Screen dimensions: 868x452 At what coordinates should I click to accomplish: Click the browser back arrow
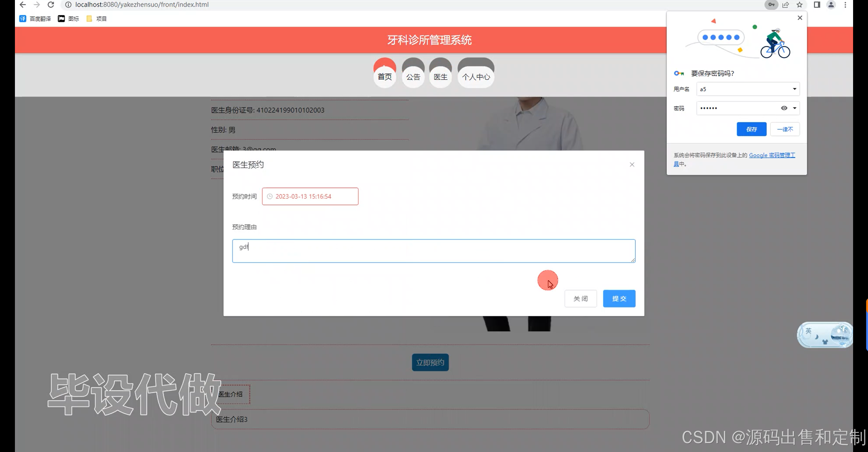point(23,5)
